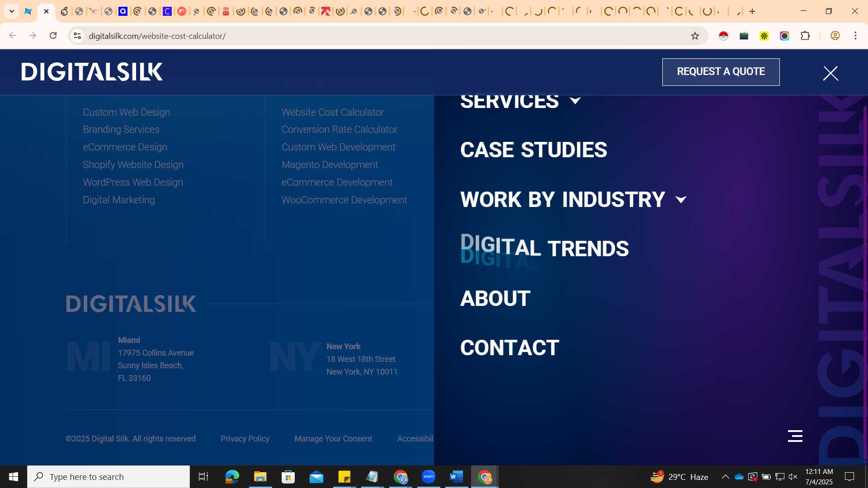Select the Work by Industry menu heading
This screenshot has height=488, width=868.
(562, 199)
